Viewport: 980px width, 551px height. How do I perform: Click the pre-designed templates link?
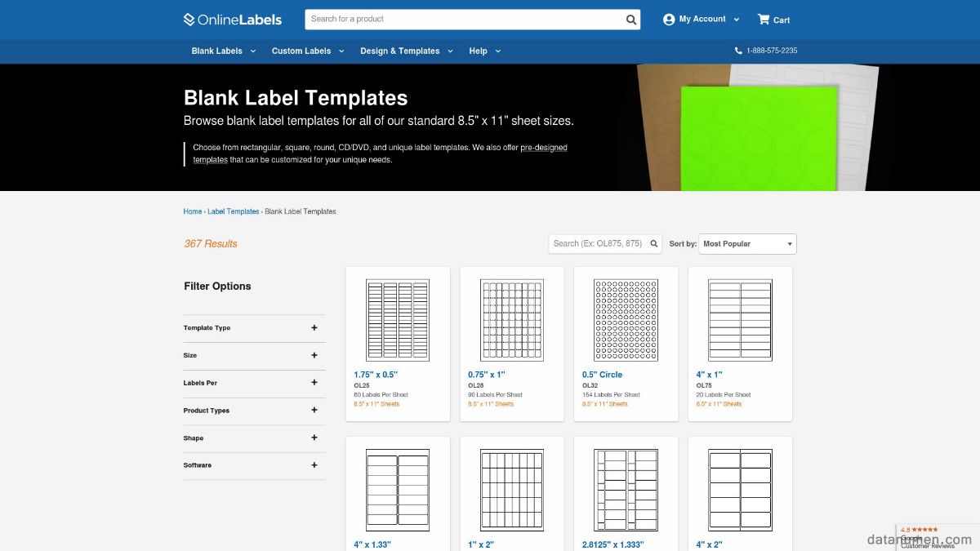(544, 148)
